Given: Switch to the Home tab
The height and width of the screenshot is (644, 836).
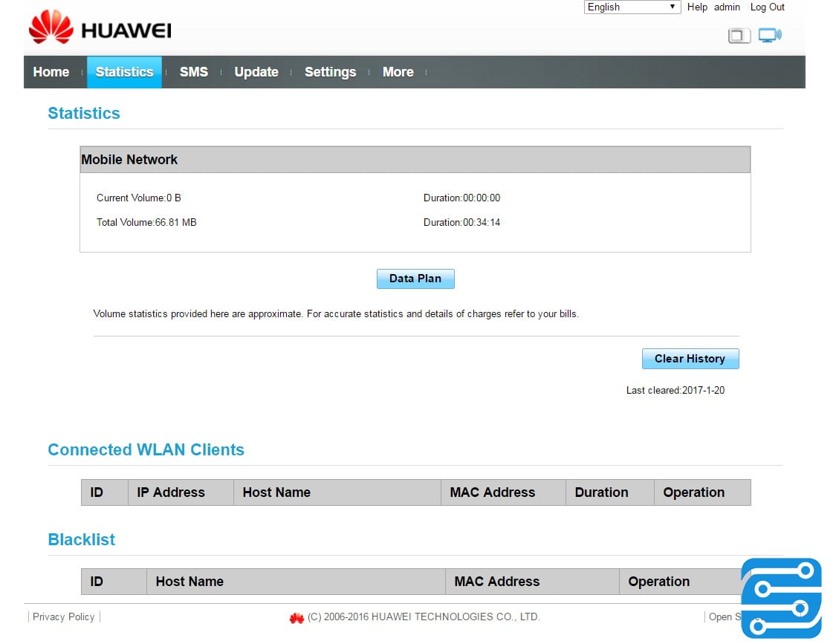Looking at the screenshot, I should pyautogui.click(x=51, y=72).
